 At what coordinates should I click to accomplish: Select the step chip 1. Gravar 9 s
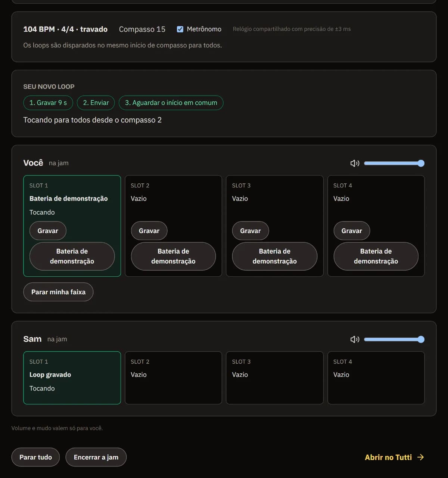tap(48, 103)
